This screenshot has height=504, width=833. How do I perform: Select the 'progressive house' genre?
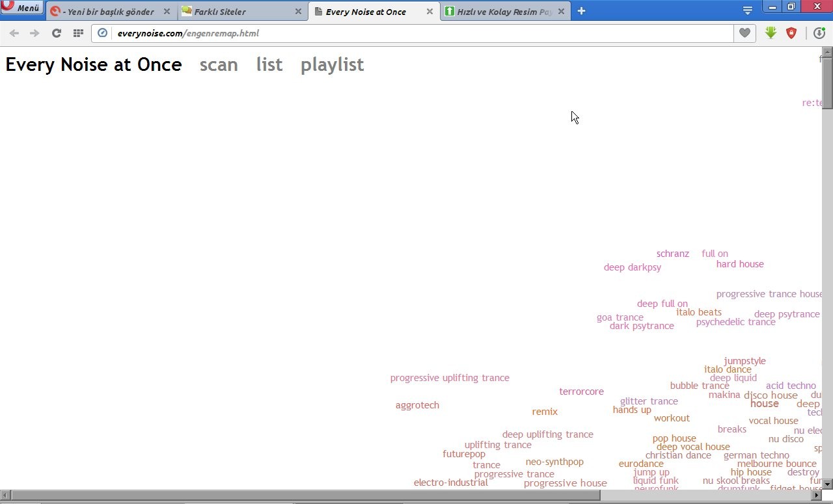tap(566, 483)
